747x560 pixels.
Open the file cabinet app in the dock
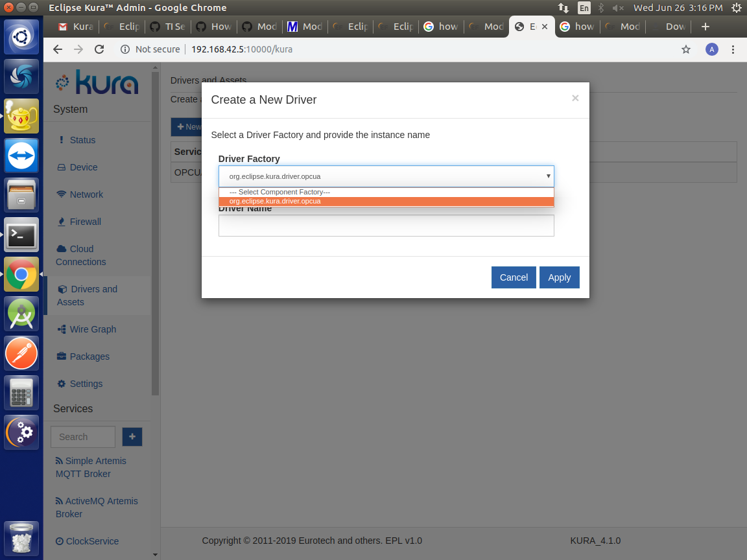click(x=21, y=195)
